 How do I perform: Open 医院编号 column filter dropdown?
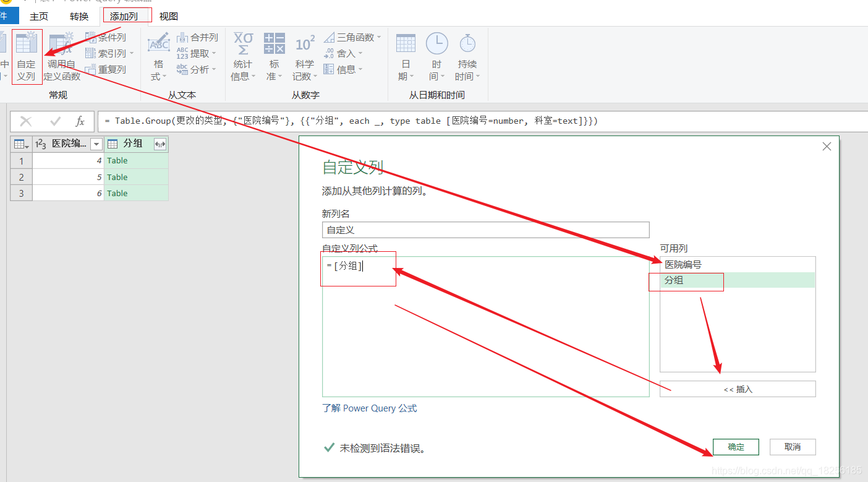[x=96, y=144]
